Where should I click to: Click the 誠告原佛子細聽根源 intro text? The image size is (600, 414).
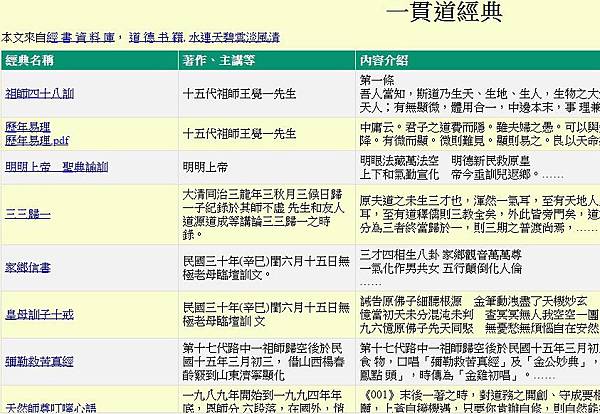[480, 315]
